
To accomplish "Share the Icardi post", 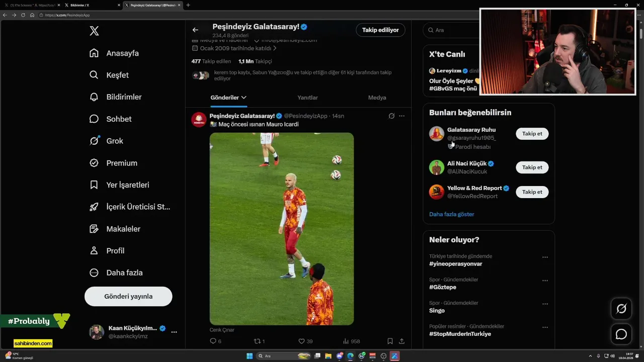I will point(401,341).
